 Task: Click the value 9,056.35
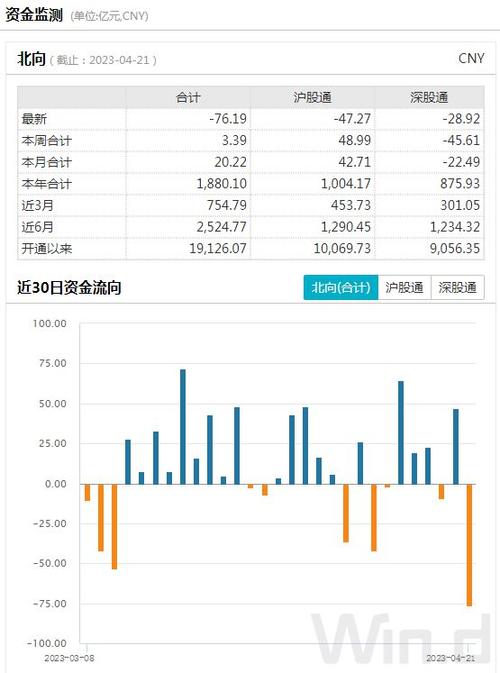click(x=455, y=248)
